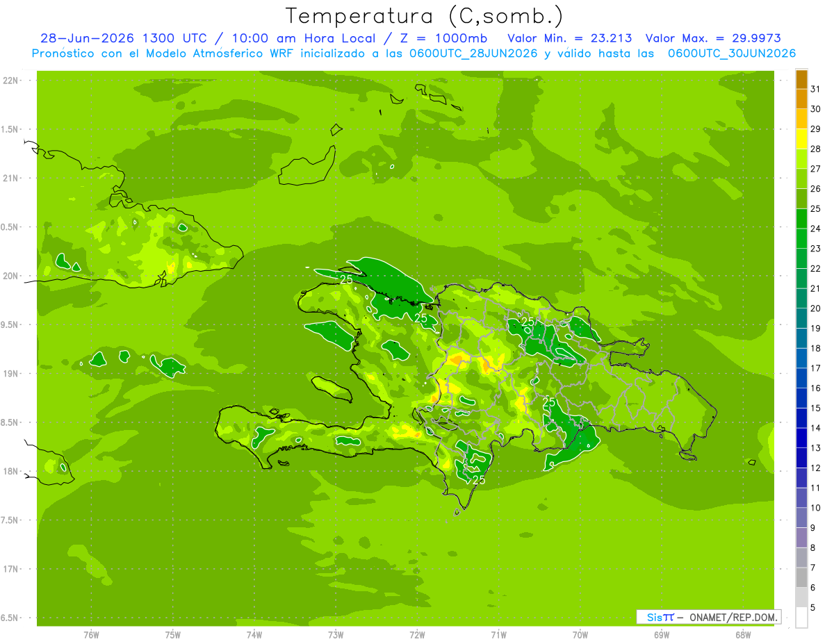Pick the legend color between 30 and 31
Image resolution: width=834 pixels, height=644 pixels.
click(801, 99)
